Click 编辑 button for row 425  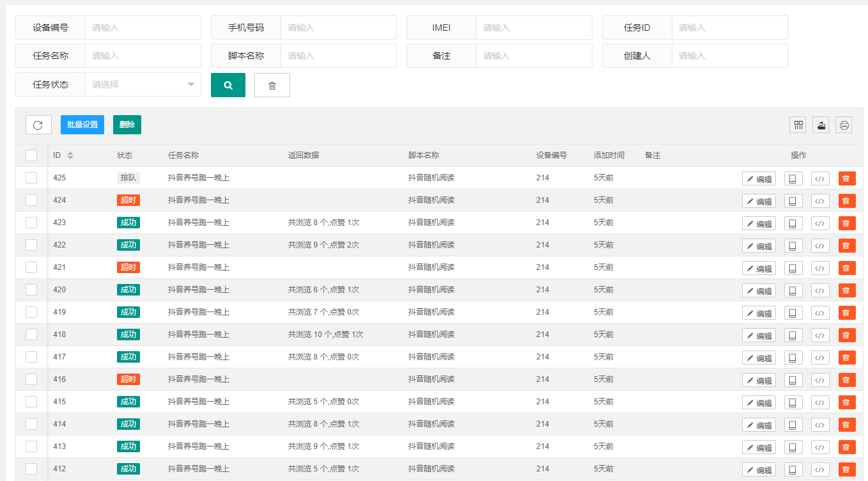(759, 178)
